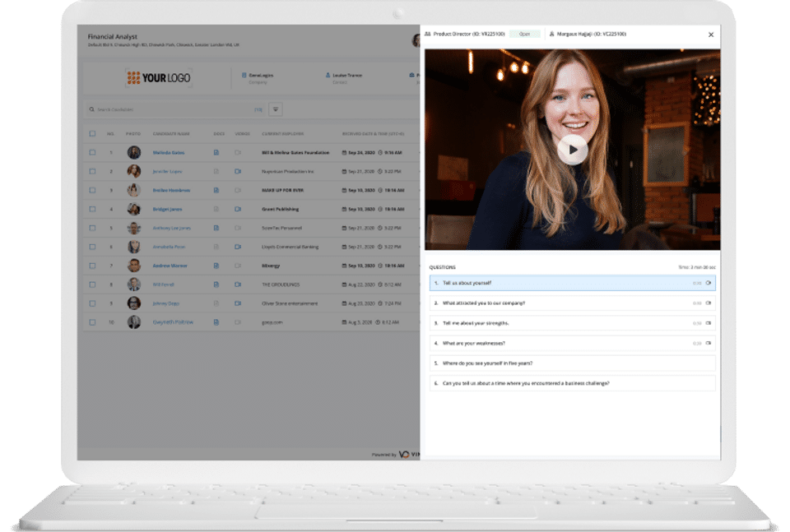Toggle the select-all checkbox in table header
The width and height of the screenshot is (790, 532).
(x=92, y=134)
